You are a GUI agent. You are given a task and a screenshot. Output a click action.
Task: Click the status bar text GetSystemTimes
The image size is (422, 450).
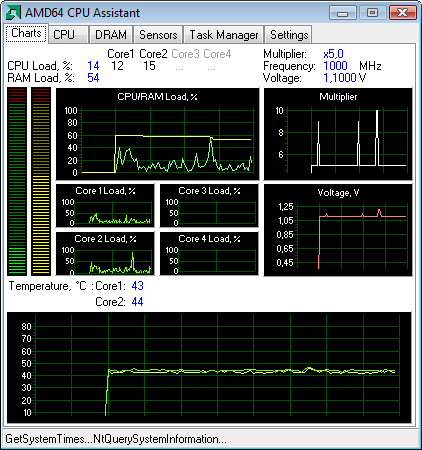tap(45, 439)
